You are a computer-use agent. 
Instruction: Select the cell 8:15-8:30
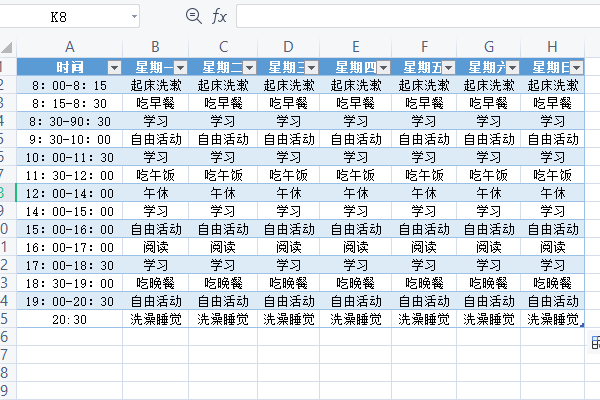coord(70,103)
